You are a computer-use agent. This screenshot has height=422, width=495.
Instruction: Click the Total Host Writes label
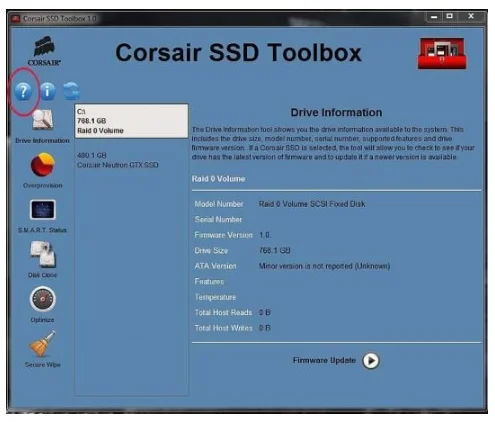223,328
